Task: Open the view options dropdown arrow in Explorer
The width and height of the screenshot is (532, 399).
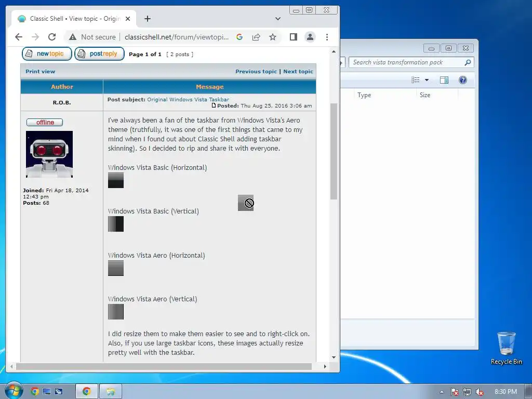Action: click(x=427, y=80)
